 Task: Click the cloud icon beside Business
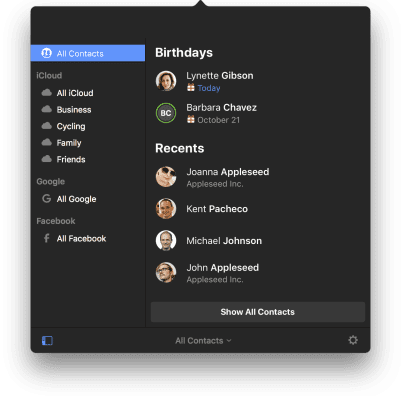[47, 109]
